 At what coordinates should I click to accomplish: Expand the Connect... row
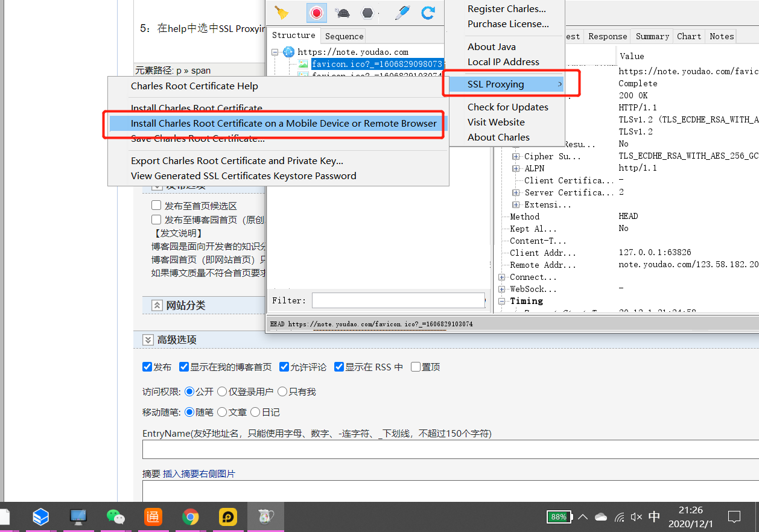(x=501, y=277)
